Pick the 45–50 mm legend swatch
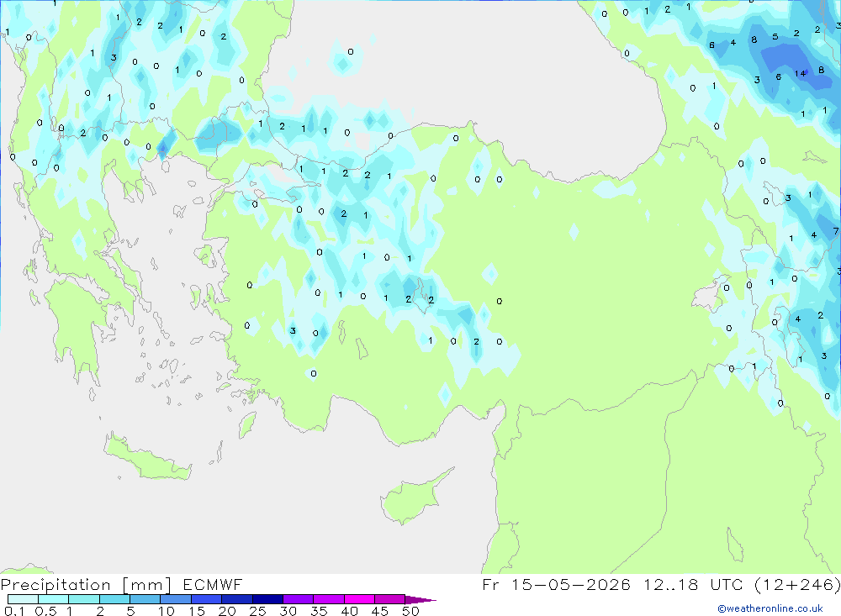The width and height of the screenshot is (841, 616). click(x=389, y=599)
